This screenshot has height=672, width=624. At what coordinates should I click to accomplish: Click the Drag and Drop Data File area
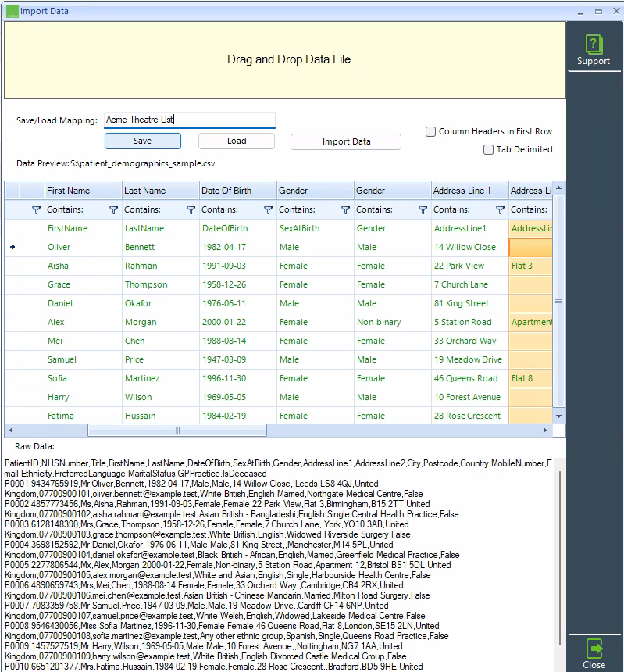[285, 60]
